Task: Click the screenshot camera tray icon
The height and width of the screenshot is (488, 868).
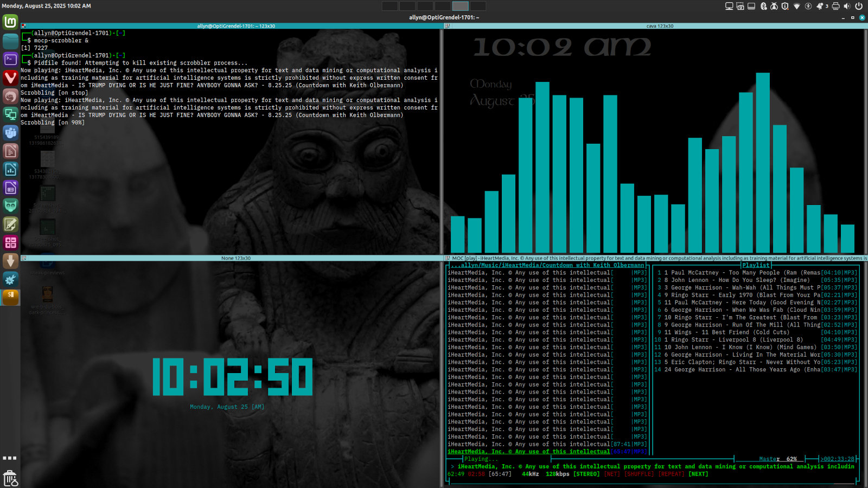Action: coord(740,6)
